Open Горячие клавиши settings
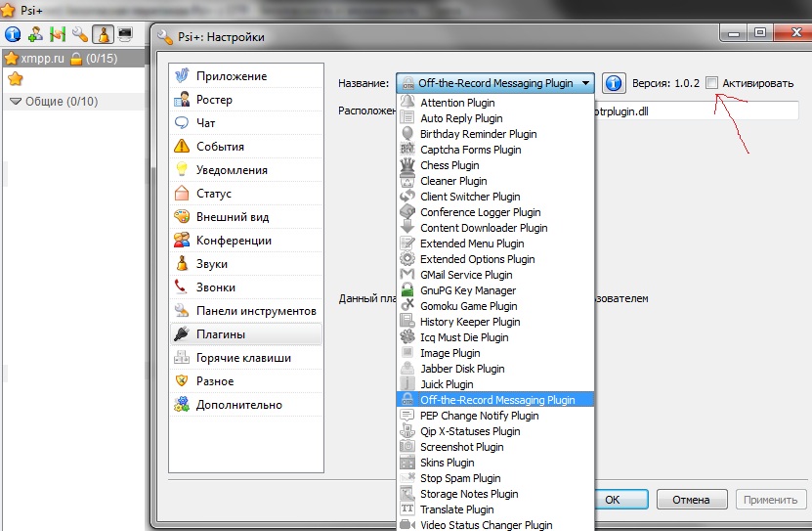Screen dimensions: 812x531 click(x=246, y=358)
